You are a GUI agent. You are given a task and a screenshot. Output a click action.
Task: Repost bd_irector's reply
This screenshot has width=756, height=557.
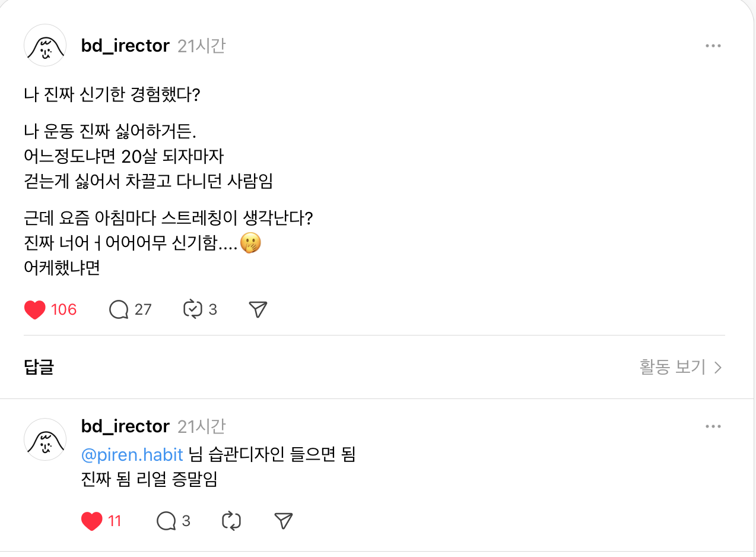(x=231, y=520)
